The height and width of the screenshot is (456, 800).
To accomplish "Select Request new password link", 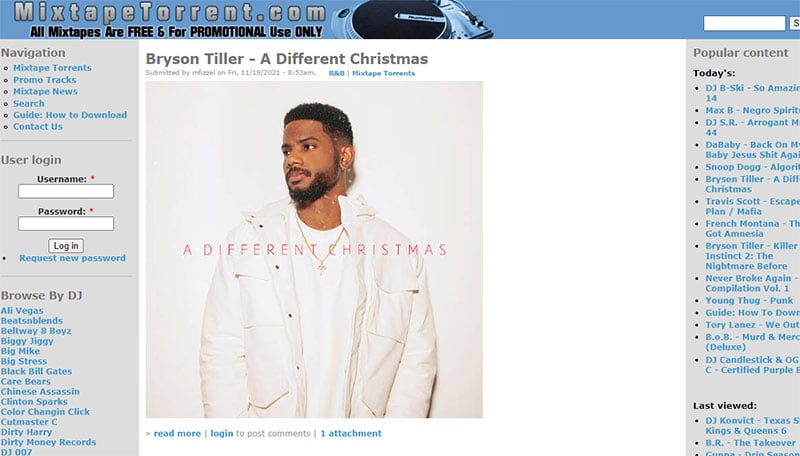I will [72, 258].
